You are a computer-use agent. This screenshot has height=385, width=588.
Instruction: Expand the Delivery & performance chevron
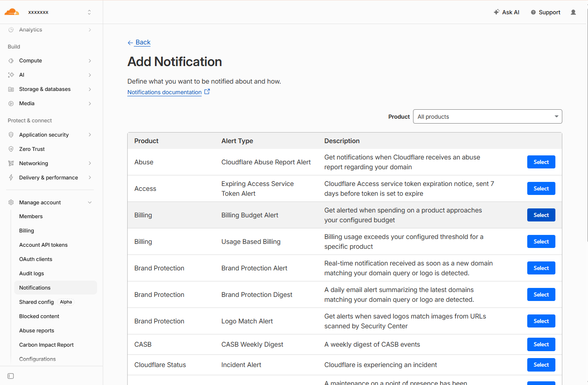pos(90,178)
